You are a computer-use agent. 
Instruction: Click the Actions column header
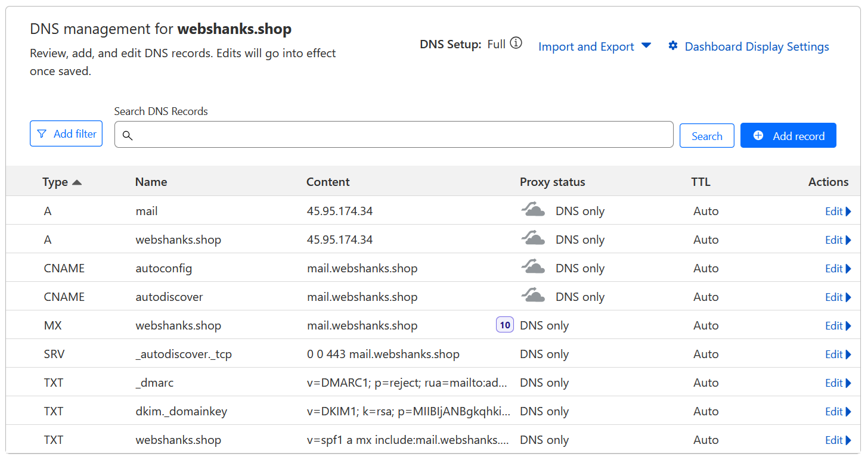pyautogui.click(x=828, y=182)
